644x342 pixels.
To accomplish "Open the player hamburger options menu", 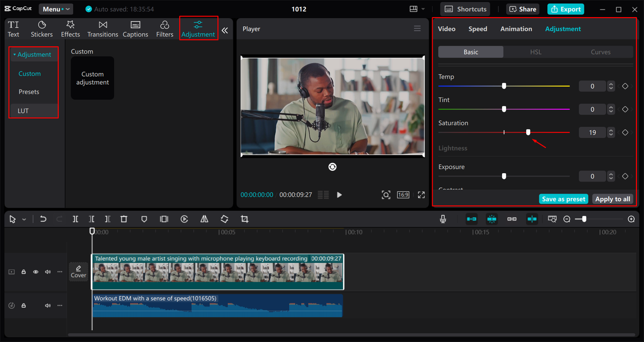I will pyautogui.click(x=417, y=29).
